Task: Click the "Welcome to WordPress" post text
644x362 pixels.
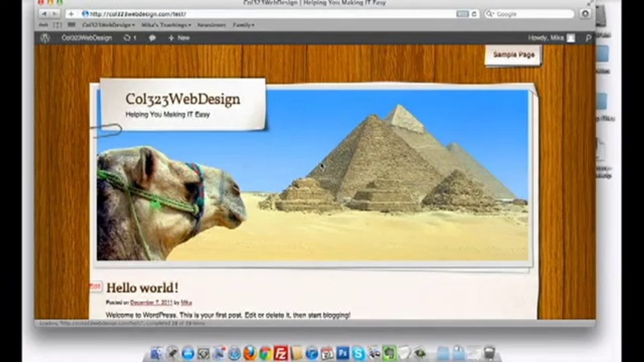Action: pos(228,315)
